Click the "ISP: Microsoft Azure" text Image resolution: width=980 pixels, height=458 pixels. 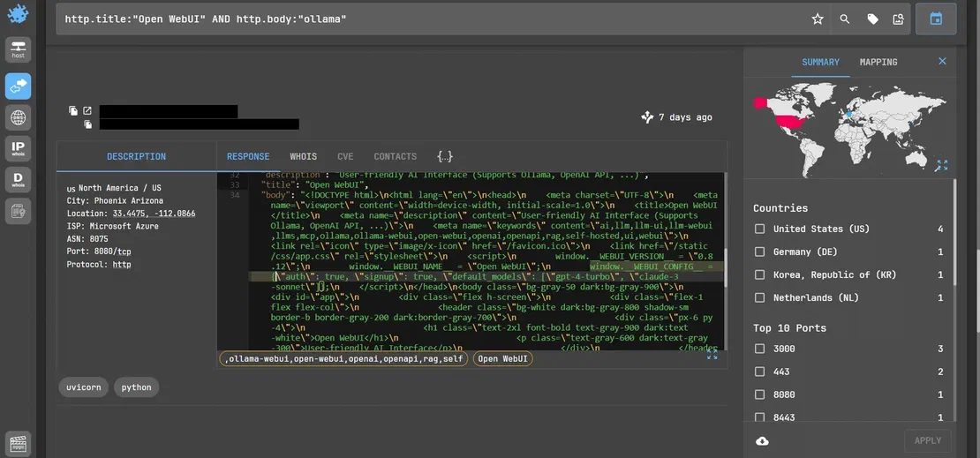(x=112, y=226)
